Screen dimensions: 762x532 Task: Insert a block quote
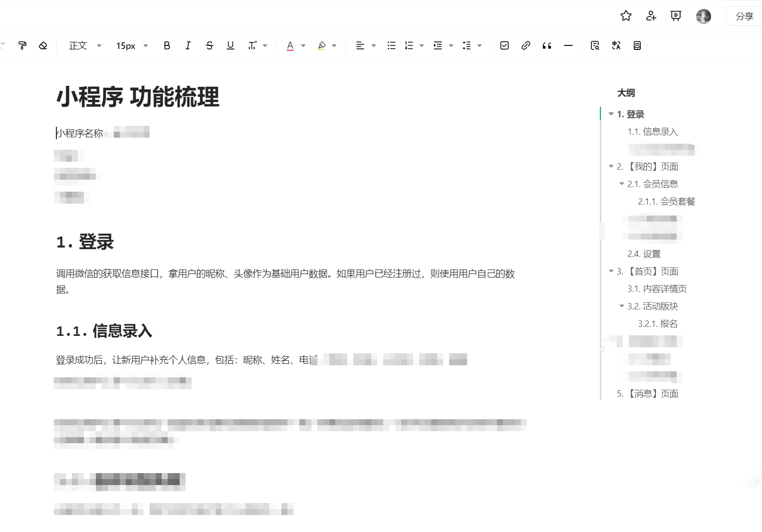click(x=546, y=45)
